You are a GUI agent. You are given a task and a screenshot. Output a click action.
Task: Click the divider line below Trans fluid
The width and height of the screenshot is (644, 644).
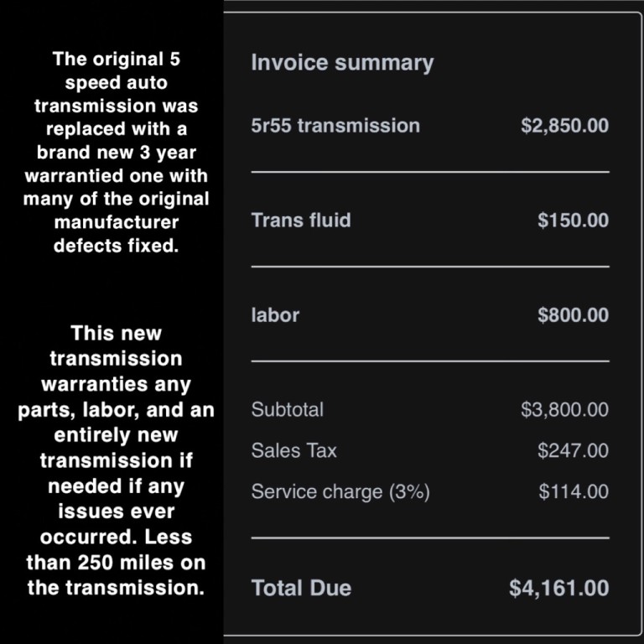430,267
